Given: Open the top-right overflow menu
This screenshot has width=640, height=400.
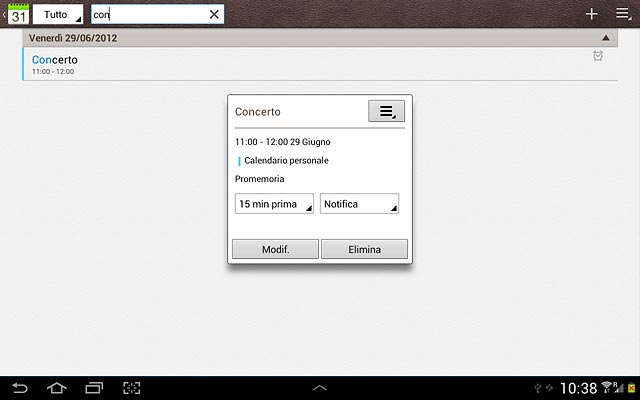Looking at the screenshot, I should (623, 14).
